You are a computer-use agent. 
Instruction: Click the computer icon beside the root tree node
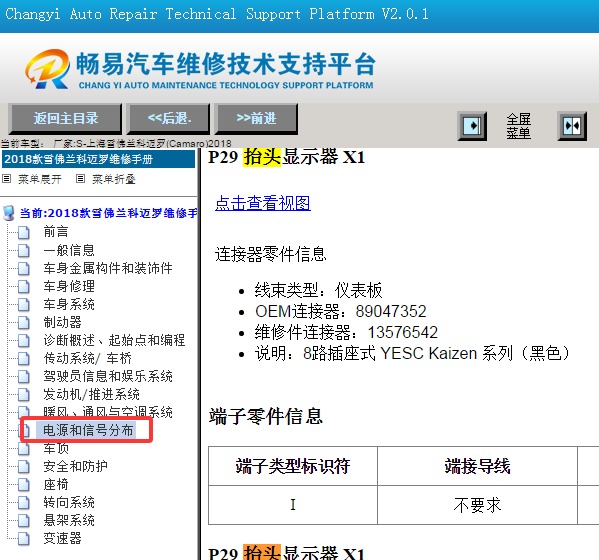(8, 213)
